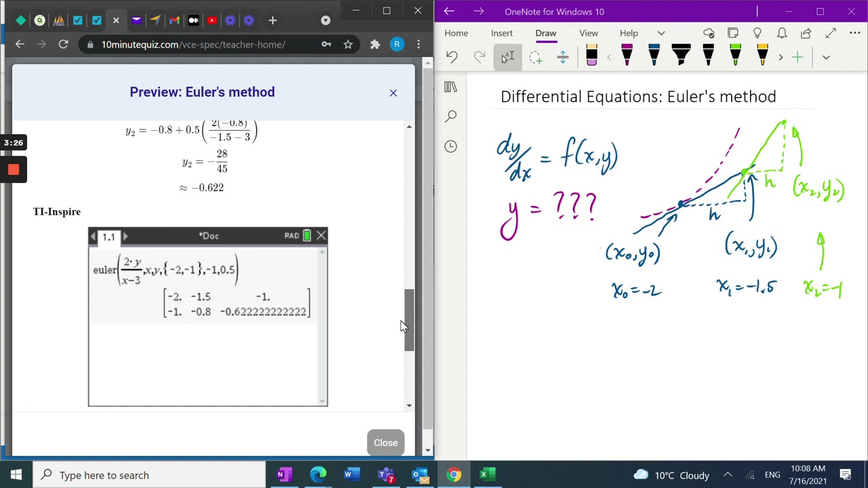Click the OneNote page title text
This screenshot has height=488, width=868.
point(638,97)
